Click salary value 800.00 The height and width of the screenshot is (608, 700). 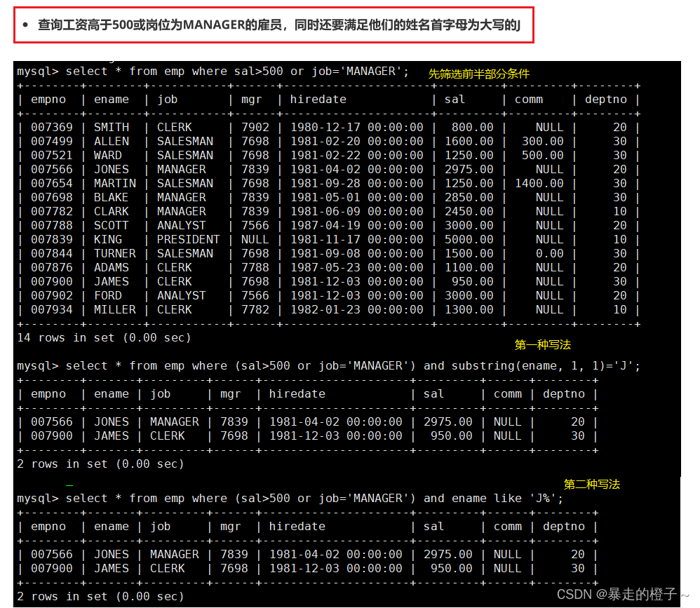[472, 127]
